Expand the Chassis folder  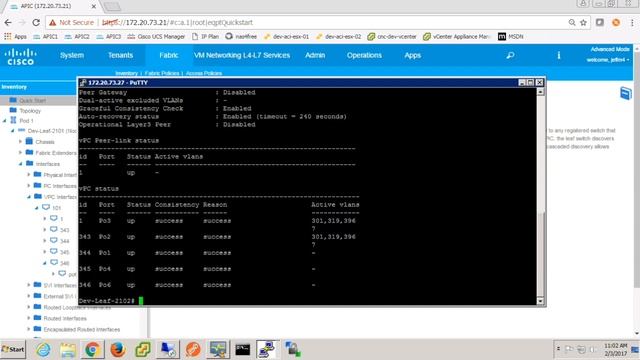point(20,142)
